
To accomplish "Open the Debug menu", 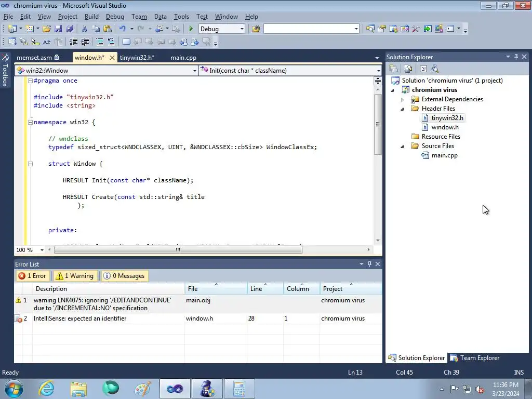I will [x=115, y=17].
